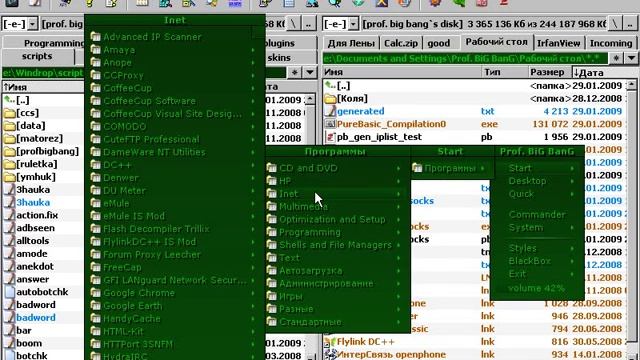The image size is (640, 360).
Task: Click the Стандартные folder icon
Action: point(271,322)
